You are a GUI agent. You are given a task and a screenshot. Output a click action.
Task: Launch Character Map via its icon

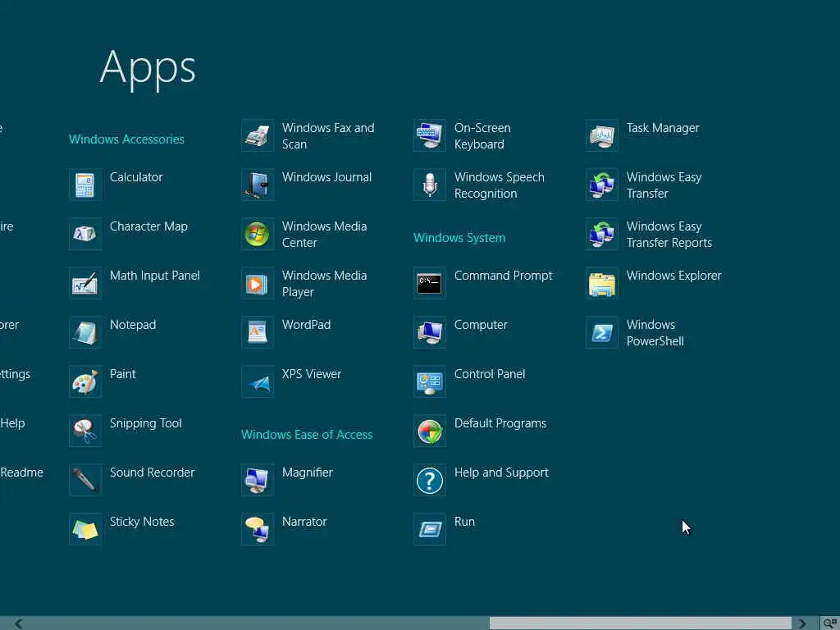85,234
